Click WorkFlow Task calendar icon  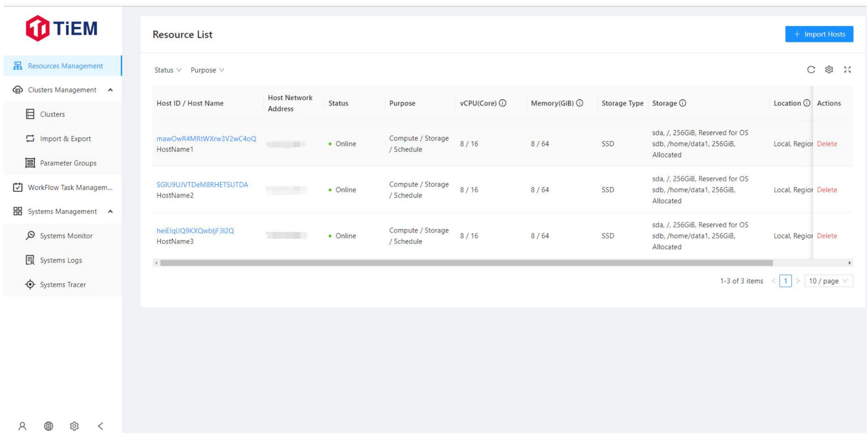coord(17,187)
